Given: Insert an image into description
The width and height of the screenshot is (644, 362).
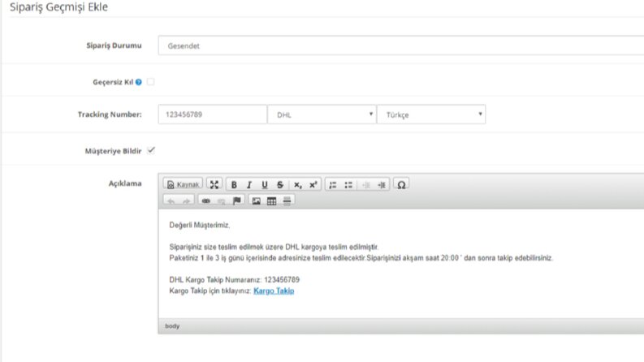Looking at the screenshot, I should click(x=257, y=200).
